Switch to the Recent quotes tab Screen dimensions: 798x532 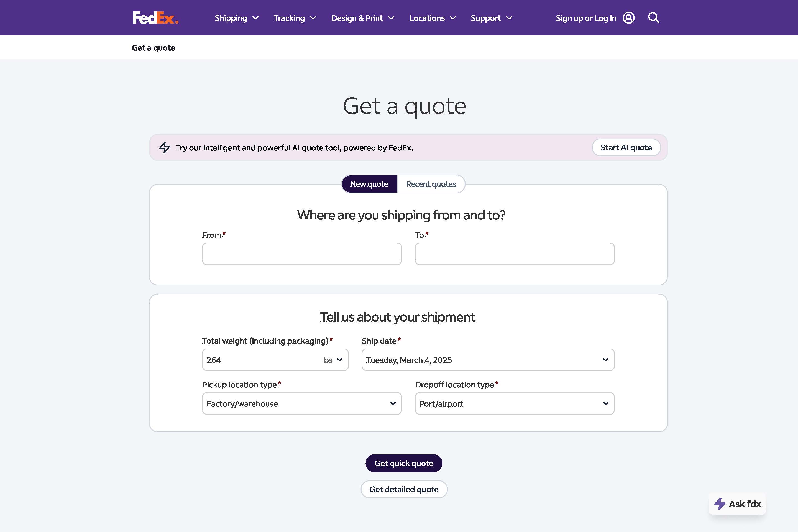(431, 184)
